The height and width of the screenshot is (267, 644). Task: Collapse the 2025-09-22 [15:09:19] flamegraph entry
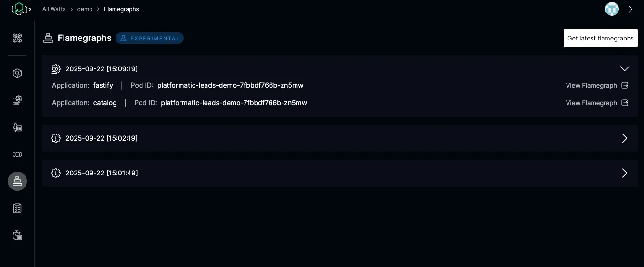click(624, 69)
